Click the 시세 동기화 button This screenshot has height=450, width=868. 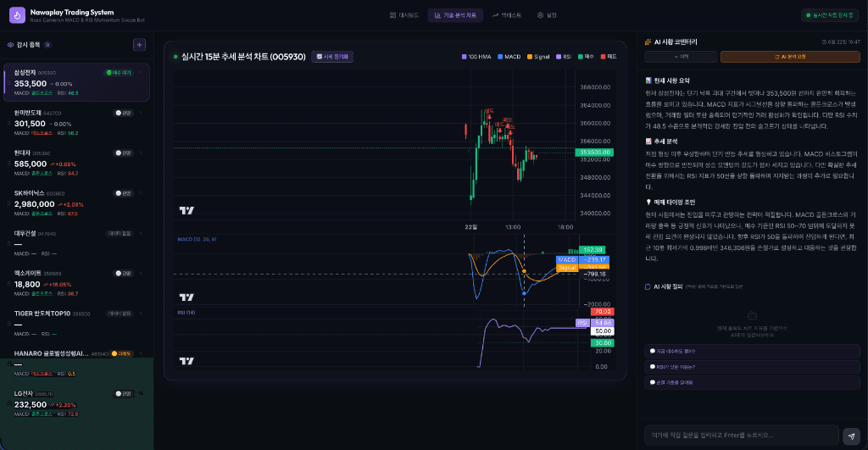332,57
